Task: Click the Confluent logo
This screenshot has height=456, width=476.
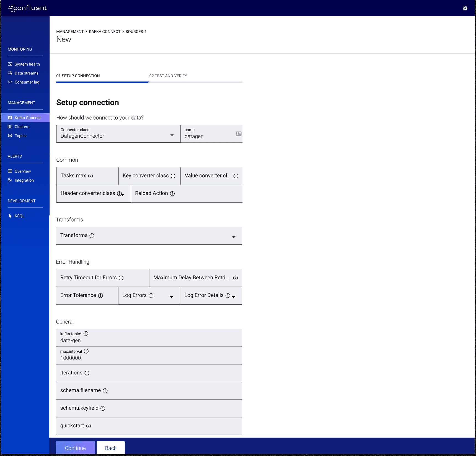Action: click(28, 8)
